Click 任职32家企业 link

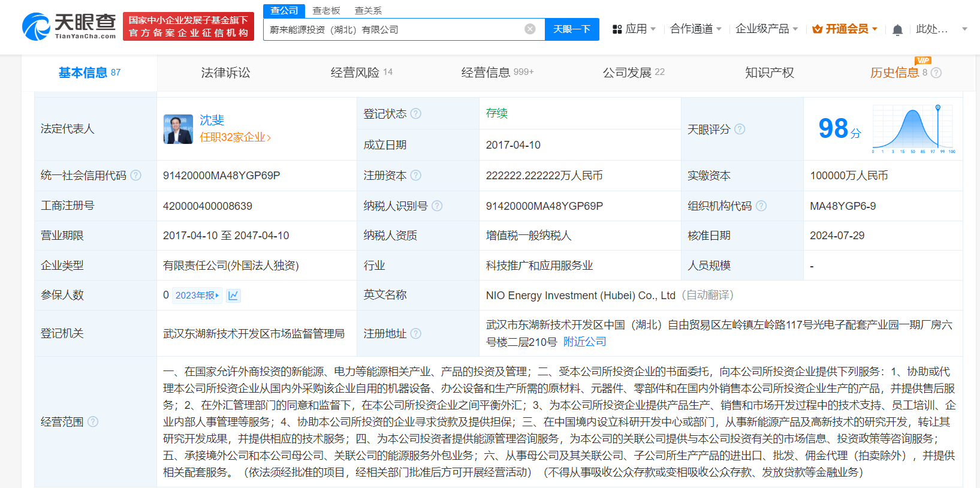point(235,137)
